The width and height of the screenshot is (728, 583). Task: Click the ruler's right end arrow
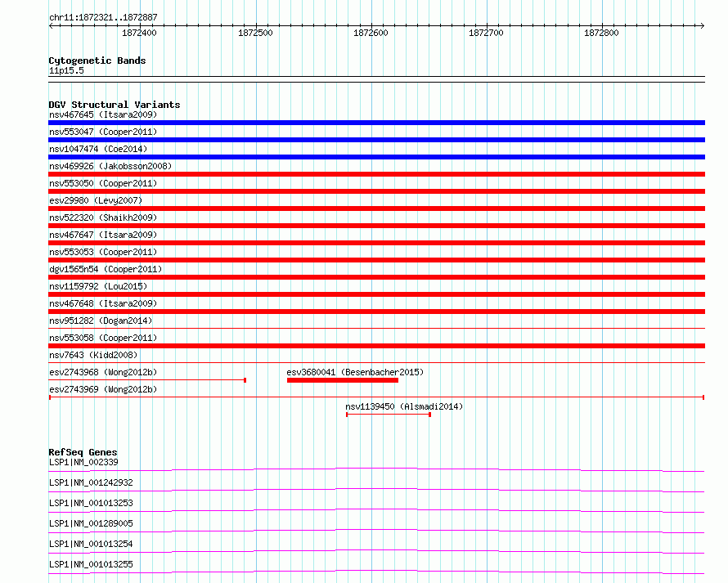(703, 25)
